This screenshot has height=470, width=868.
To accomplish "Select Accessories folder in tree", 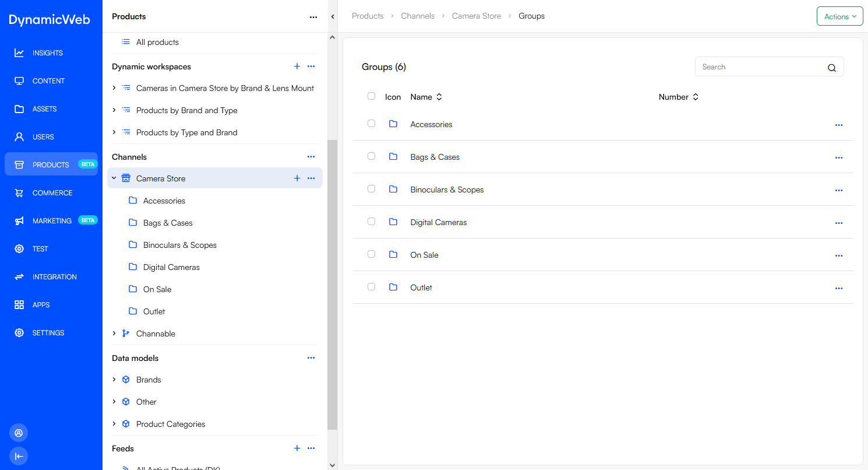I will (x=164, y=201).
